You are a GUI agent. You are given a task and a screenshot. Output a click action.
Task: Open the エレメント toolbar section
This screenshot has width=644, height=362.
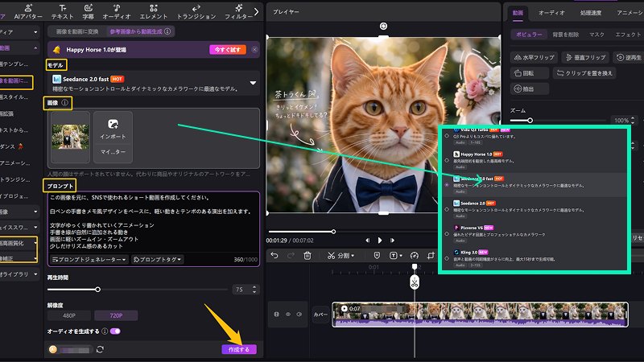[154, 12]
